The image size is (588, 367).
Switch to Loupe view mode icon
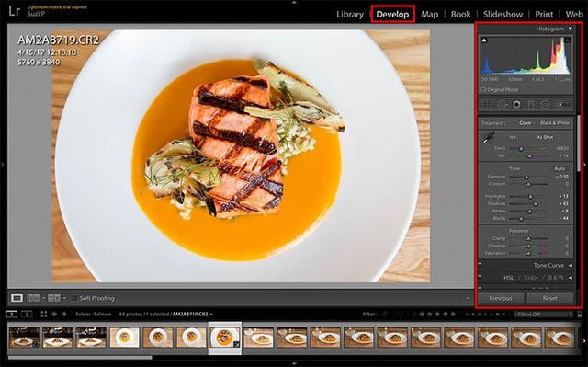coord(17,298)
